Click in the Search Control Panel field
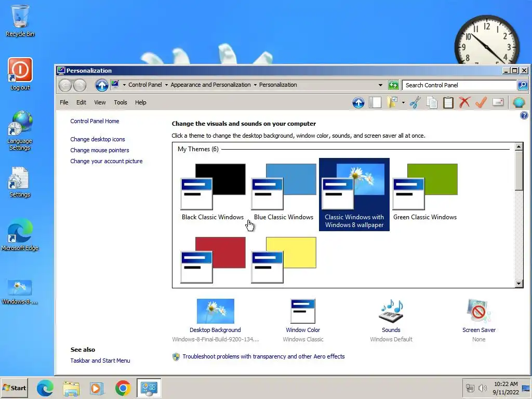 (x=459, y=85)
